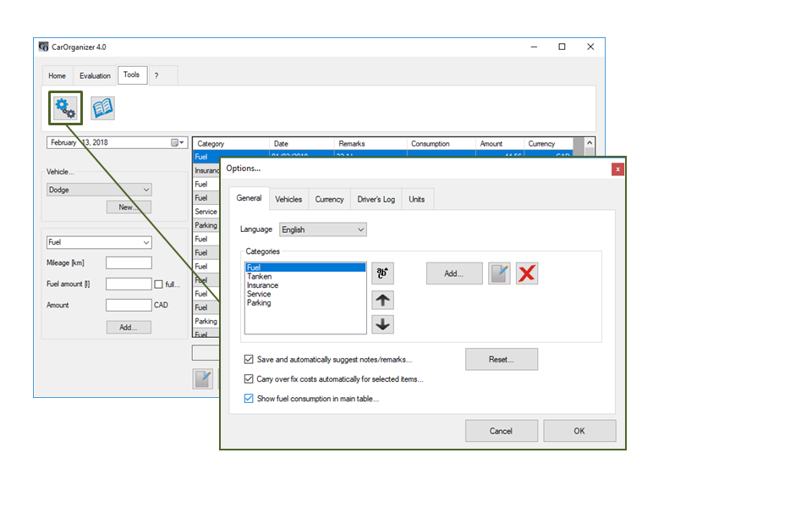Move selected category up with arrow
Screen dimensions: 812x508
tap(382, 300)
